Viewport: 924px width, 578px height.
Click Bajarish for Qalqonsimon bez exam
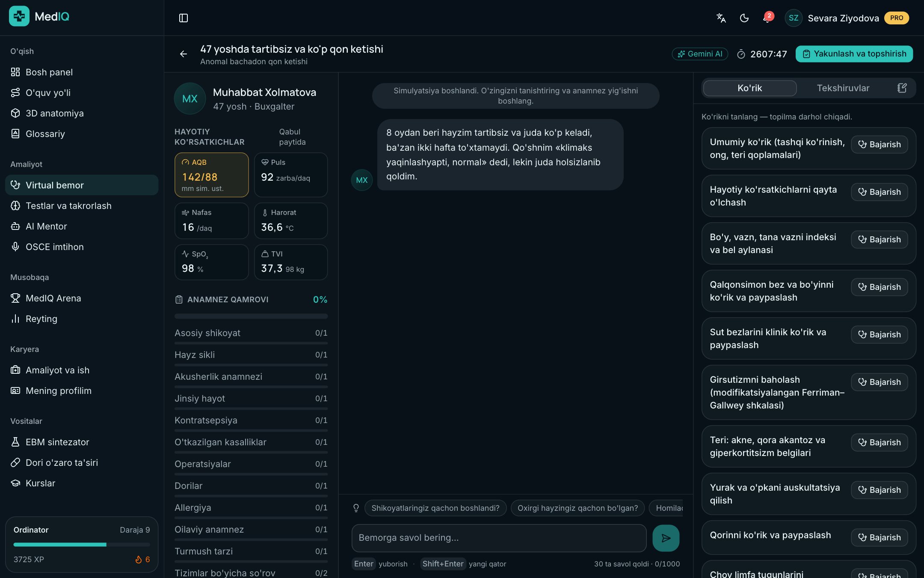tap(879, 287)
